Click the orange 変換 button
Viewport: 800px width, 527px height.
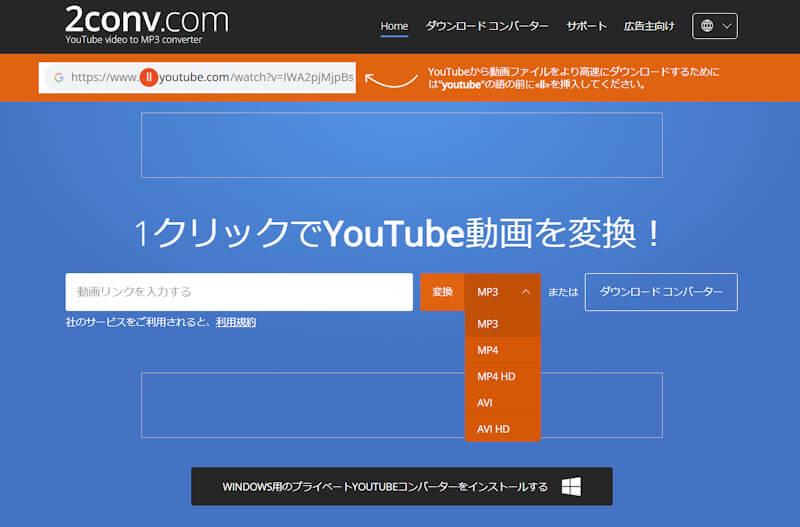tap(442, 292)
